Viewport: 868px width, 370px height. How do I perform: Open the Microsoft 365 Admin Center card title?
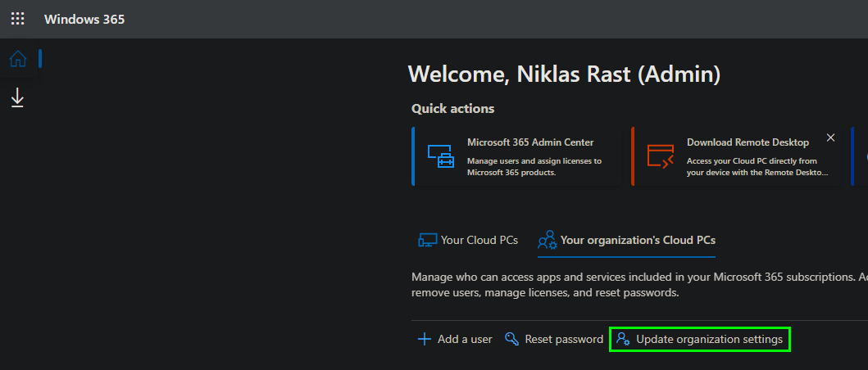[x=529, y=142]
